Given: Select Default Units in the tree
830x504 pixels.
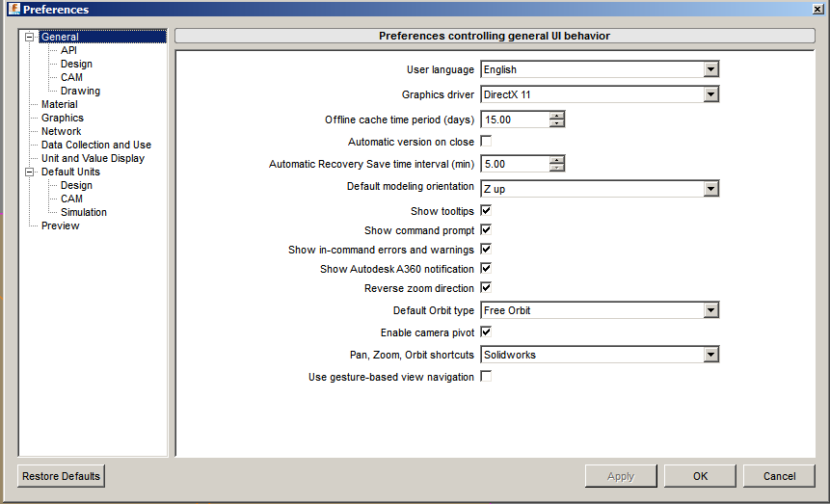Looking at the screenshot, I should (70, 172).
